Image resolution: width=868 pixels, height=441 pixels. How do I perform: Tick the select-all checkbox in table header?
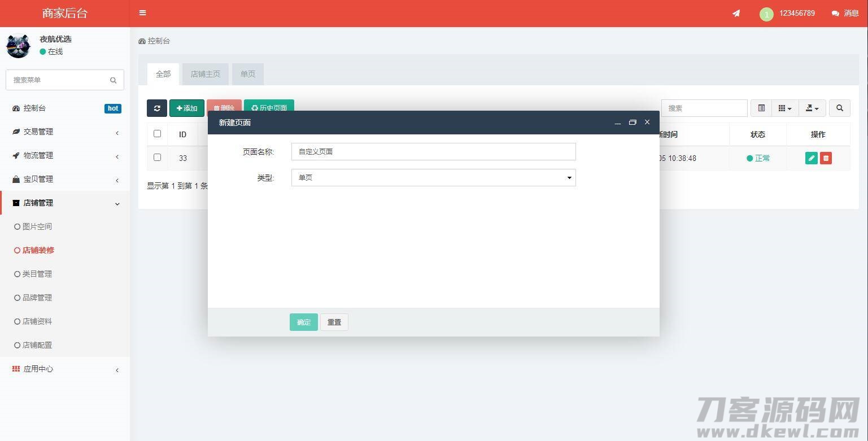coord(157,134)
